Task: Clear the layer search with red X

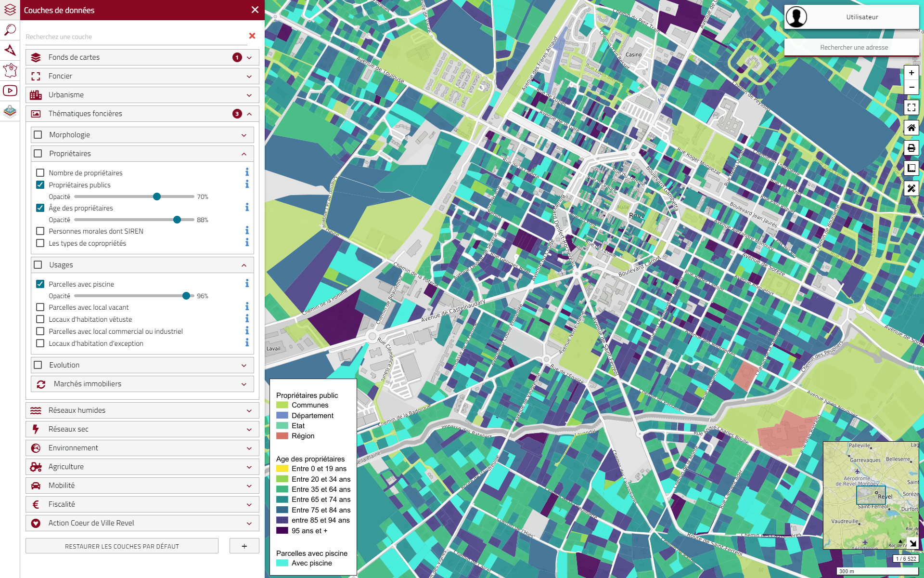Action: point(252,36)
